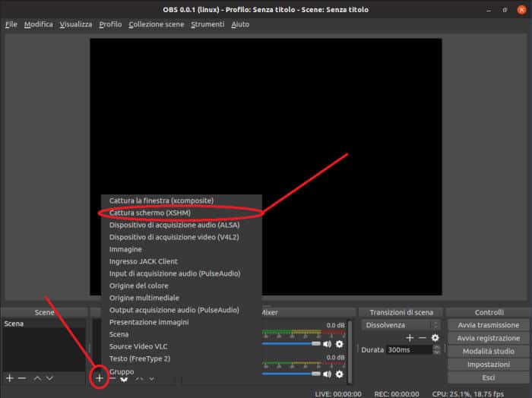Select Input di acquisizione audio (PulseAudio)

[x=182, y=273]
